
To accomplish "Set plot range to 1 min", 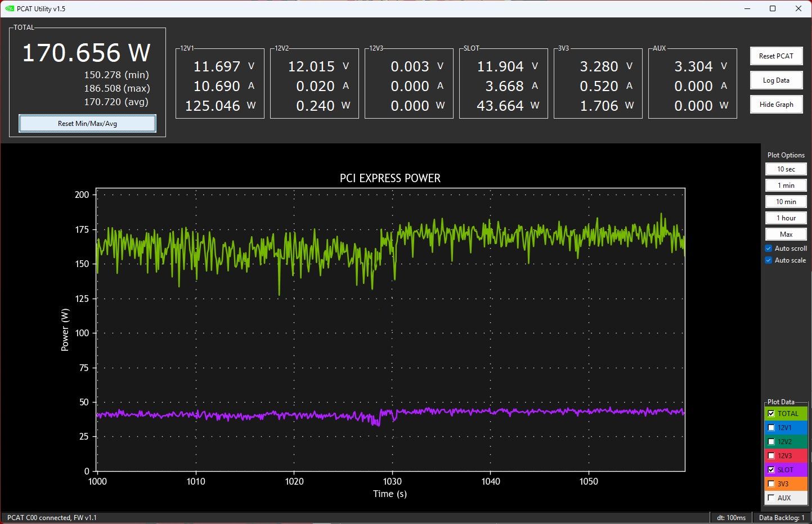I will click(x=786, y=186).
